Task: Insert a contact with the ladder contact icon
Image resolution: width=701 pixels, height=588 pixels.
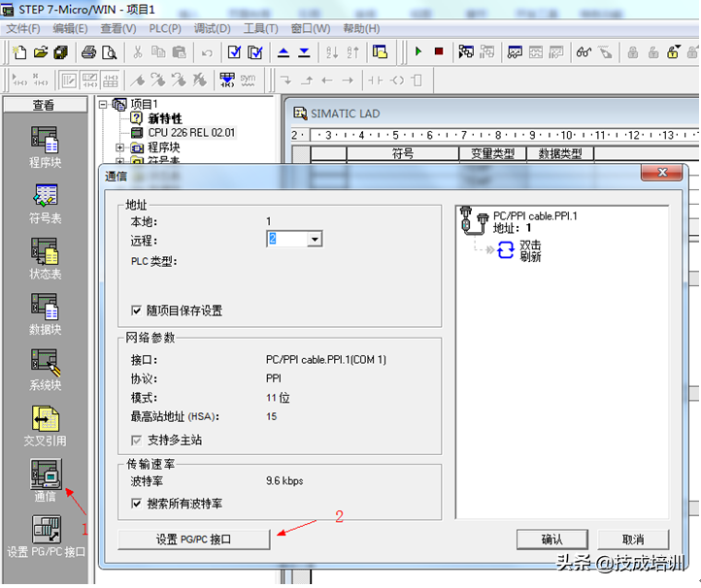Action: click(375, 81)
